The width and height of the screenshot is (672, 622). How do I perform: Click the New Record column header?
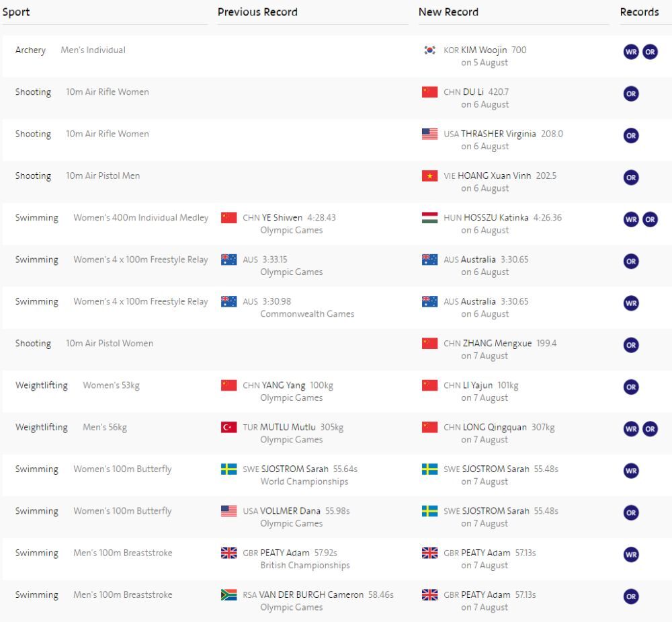point(448,12)
